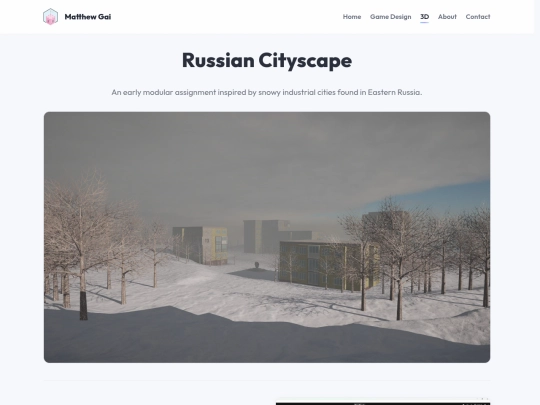
Task: Open the snowy cityscape render image
Action: coord(267,237)
